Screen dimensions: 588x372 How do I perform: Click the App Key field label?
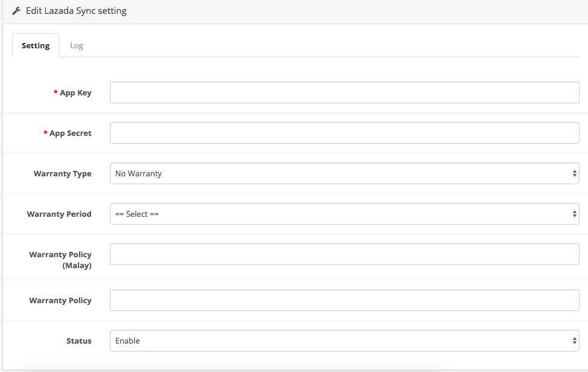[x=75, y=93]
